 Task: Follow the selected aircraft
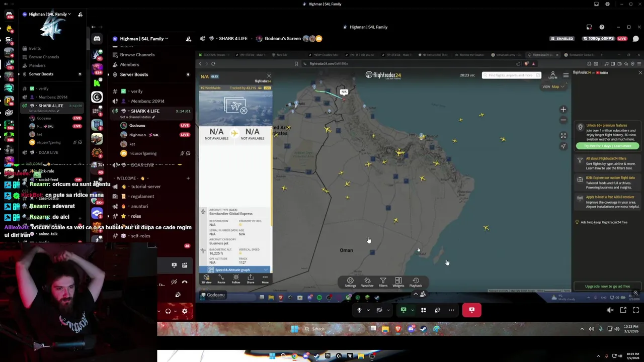tap(235, 279)
